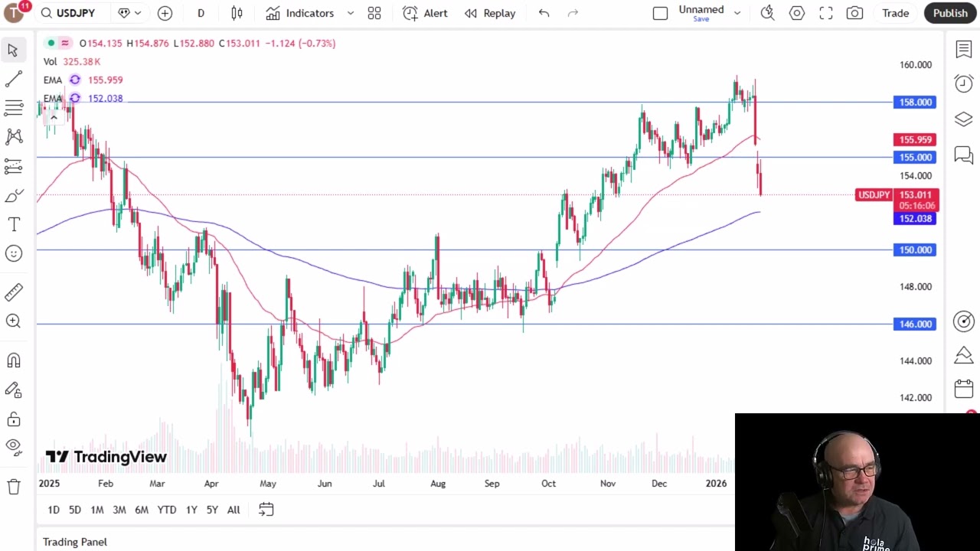
Task: Select the 1Y date range
Action: (x=191, y=510)
